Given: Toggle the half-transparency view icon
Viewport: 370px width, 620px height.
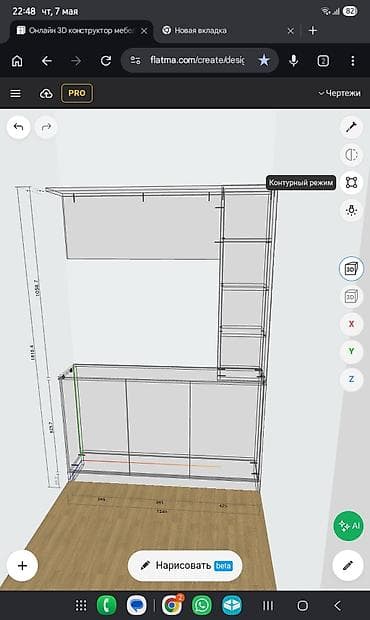Looking at the screenshot, I should (351, 155).
